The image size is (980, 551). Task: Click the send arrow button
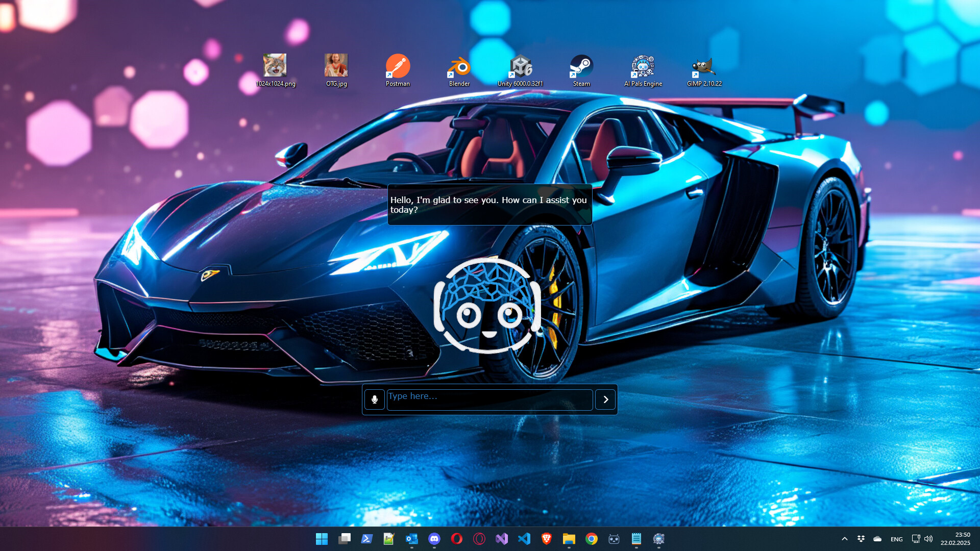pyautogui.click(x=605, y=399)
